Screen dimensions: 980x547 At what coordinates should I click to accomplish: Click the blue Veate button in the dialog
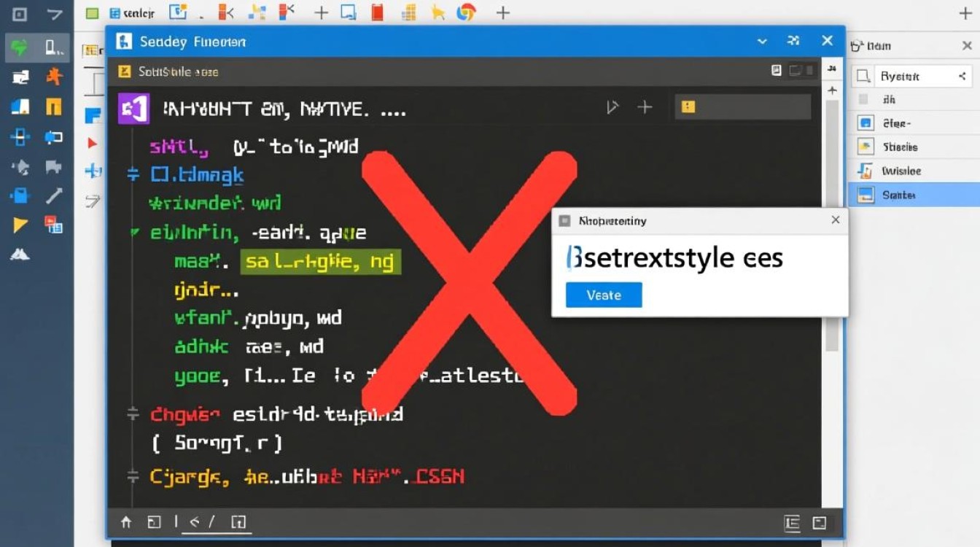(x=604, y=295)
